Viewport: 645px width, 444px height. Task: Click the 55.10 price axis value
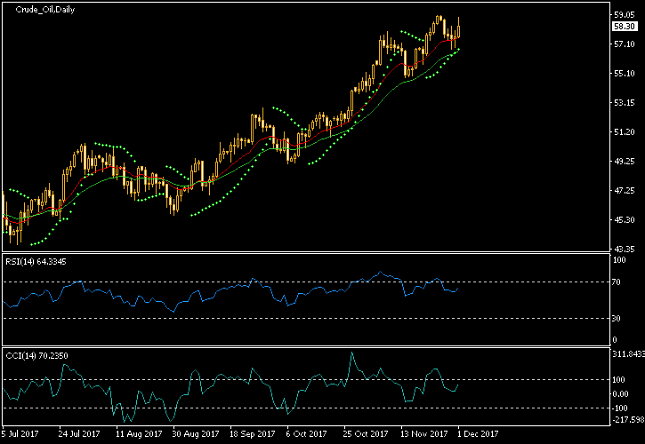tap(624, 73)
